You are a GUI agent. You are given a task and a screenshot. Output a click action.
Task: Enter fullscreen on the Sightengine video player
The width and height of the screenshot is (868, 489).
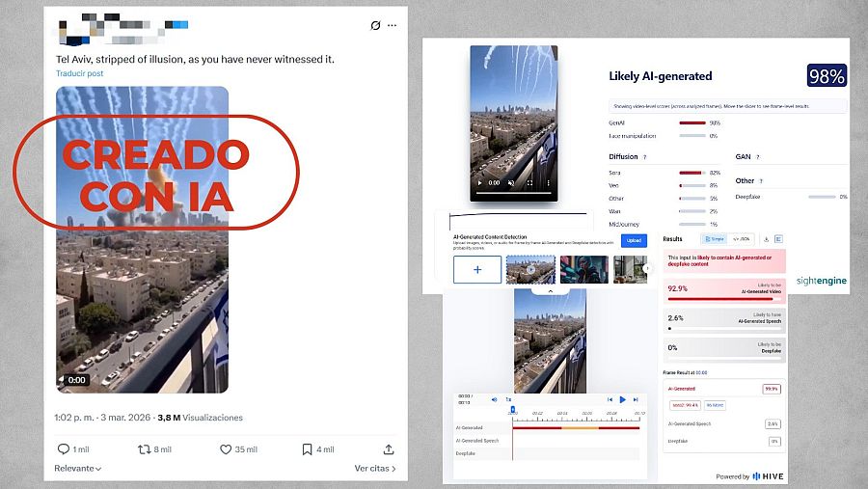pyautogui.click(x=529, y=182)
